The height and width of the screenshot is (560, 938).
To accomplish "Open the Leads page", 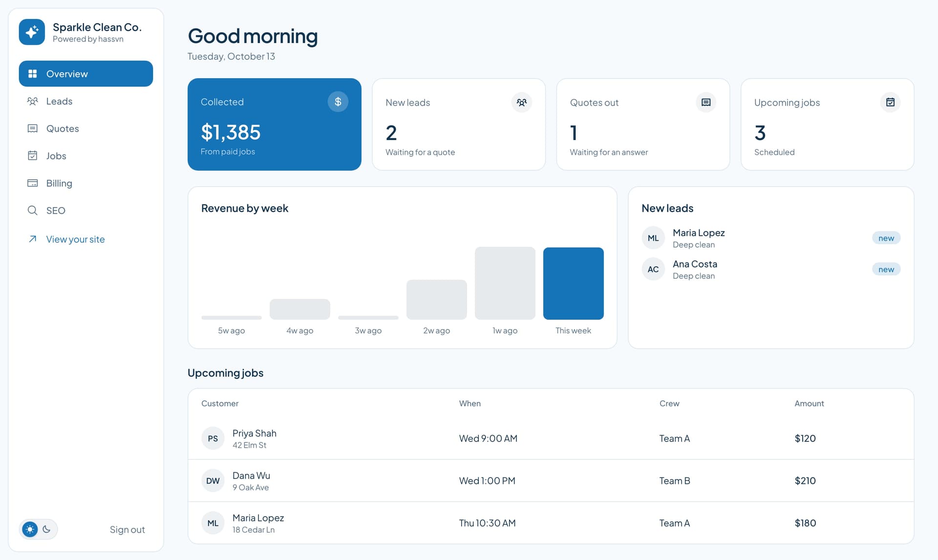I will 86,101.
